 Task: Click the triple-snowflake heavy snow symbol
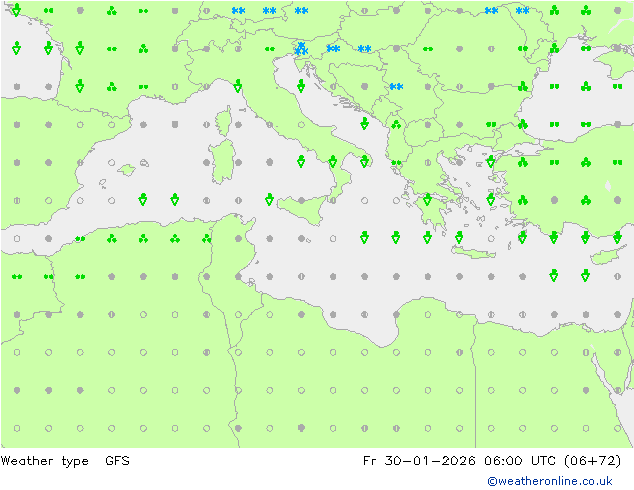coord(301,49)
